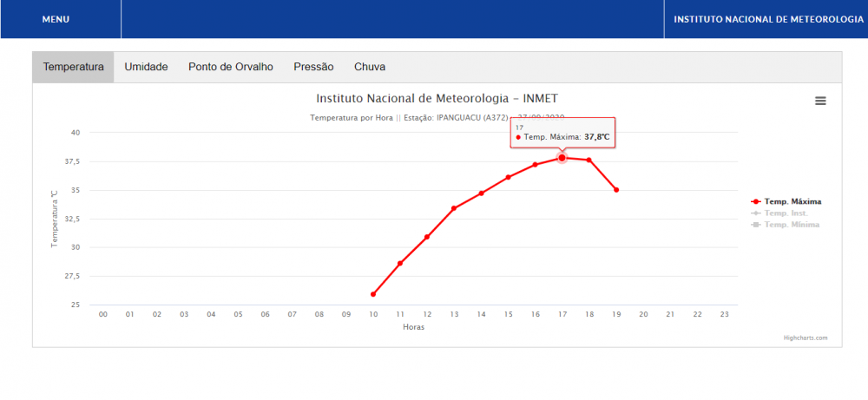
Task: Click the red Temp. Máxima legend marker
Action: (x=756, y=201)
